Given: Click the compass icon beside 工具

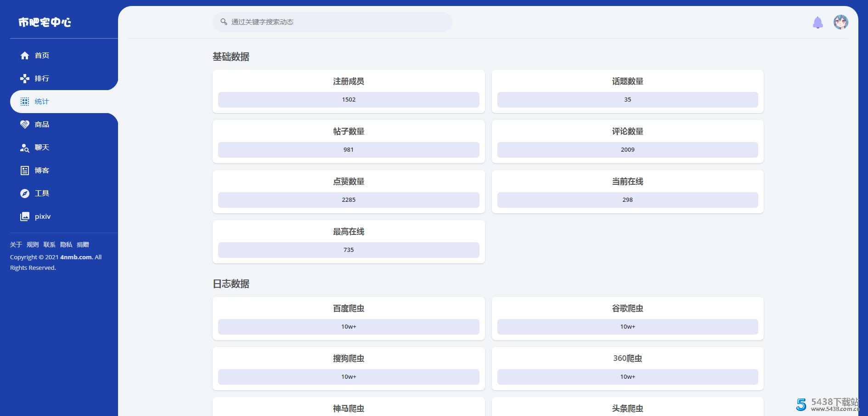Looking at the screenshot, I should coord(25,194).
